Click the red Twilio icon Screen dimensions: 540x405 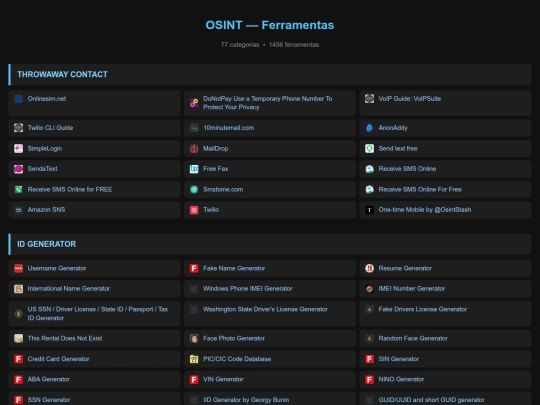tap(194, 210)
